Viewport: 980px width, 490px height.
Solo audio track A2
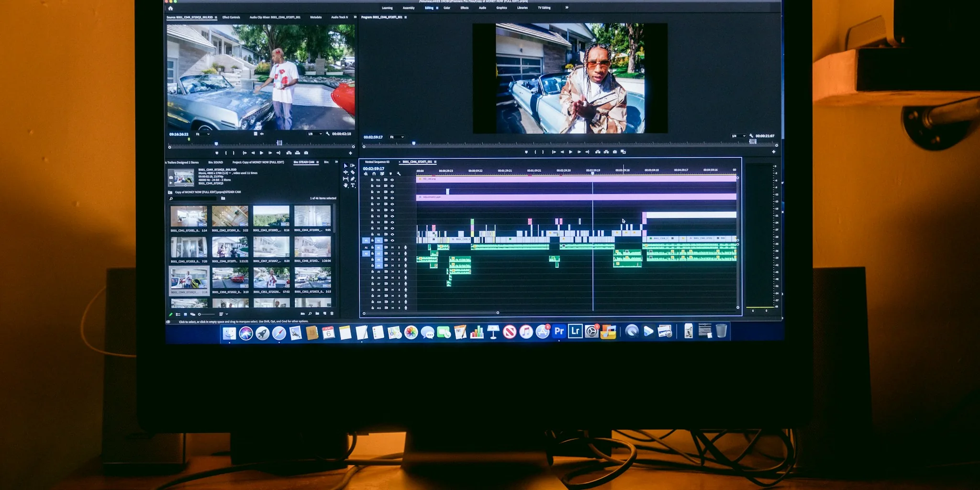pos(399,254)
